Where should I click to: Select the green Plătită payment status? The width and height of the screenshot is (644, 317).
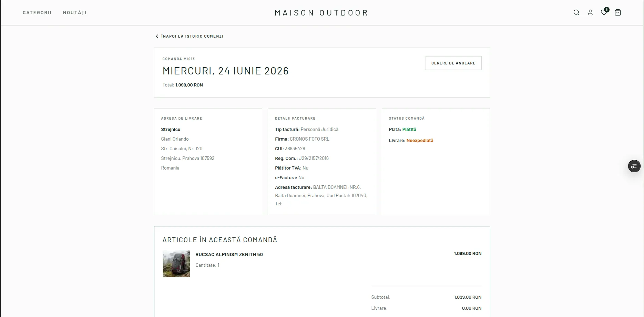(x=409, y=130)
